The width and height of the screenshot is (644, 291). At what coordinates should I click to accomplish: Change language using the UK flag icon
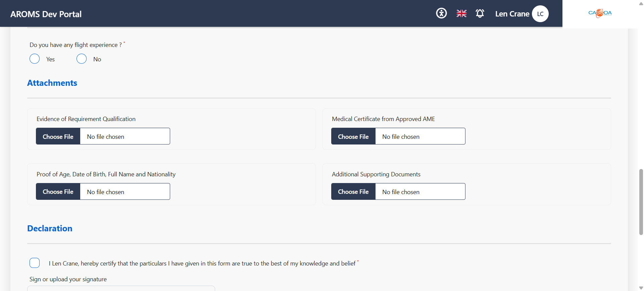(x=461, y=13)
